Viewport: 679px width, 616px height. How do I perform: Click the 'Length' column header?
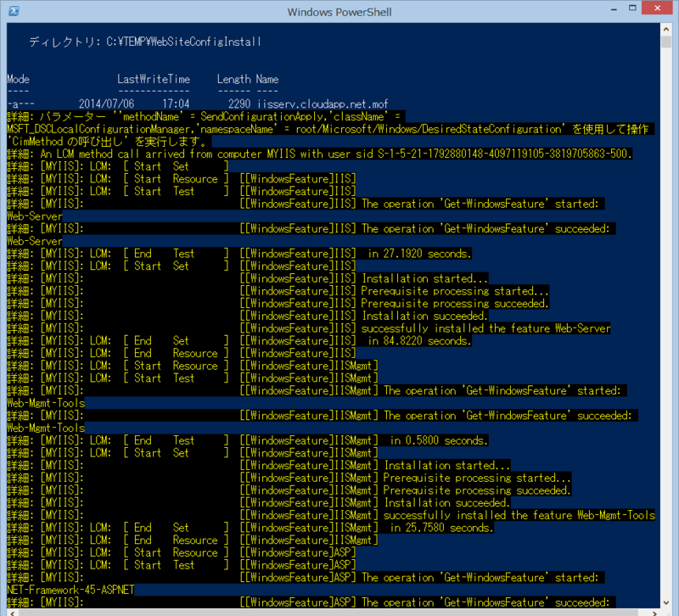click(x=234, y=79)
